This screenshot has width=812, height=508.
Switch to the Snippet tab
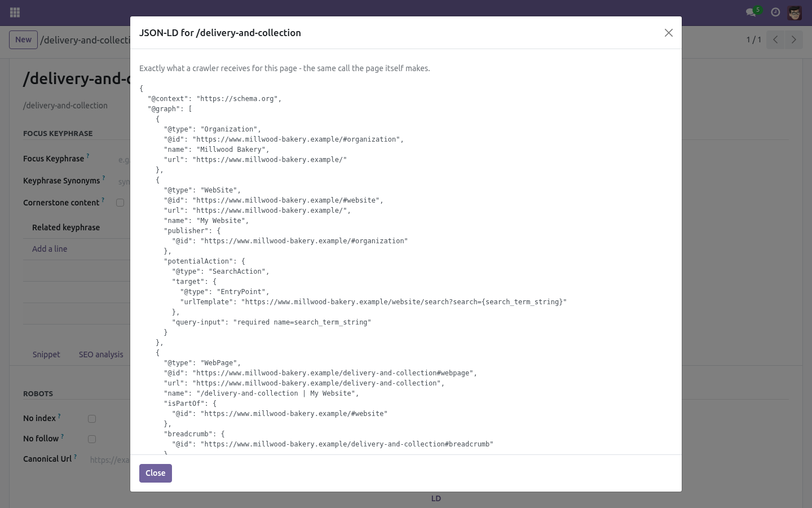(x=46, y=354)
